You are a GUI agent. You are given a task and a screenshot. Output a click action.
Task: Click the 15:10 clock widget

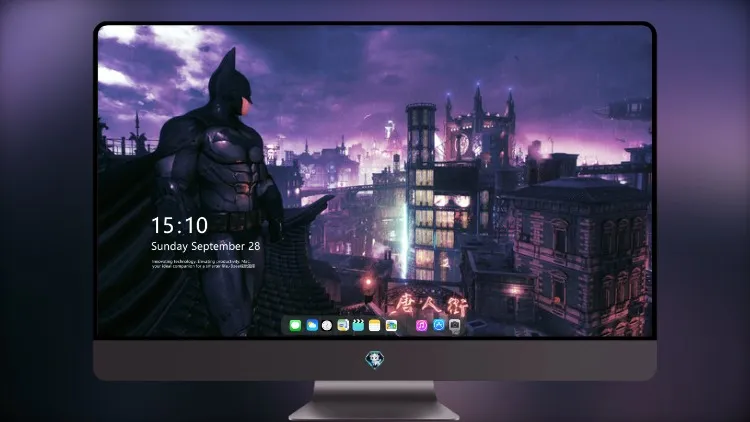click(x=179, y=225)
